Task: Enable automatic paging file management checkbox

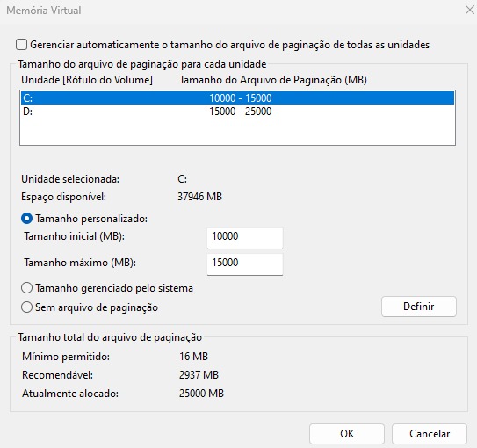Action: point(22,45)
